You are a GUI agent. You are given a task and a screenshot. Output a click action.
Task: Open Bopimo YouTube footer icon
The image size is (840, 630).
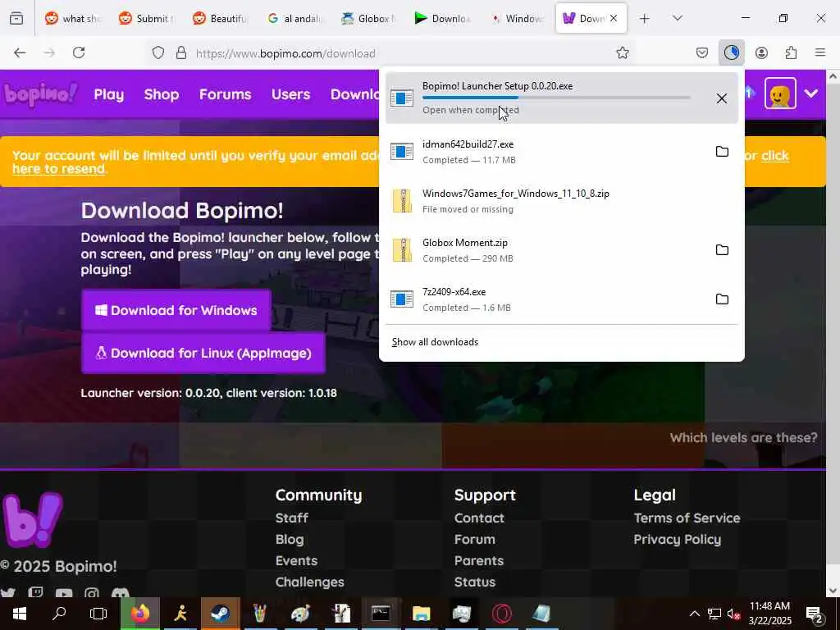64,594
